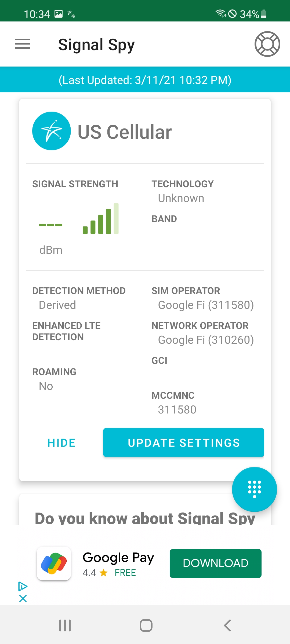The width and height of the screenshot is (290, 644).
Task: Tap the lifebuoy help icon
Action: (x=267, y=44)
